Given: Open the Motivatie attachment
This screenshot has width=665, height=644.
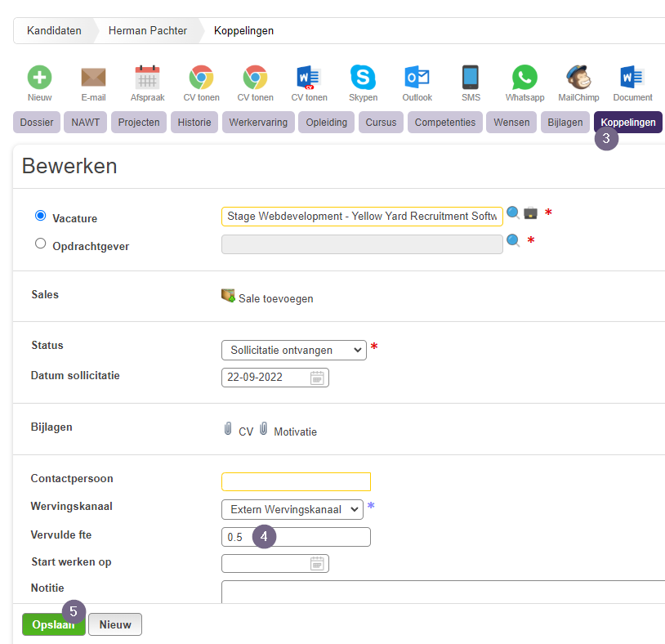Looking at the screenshot, I should [x=295, y=432].
